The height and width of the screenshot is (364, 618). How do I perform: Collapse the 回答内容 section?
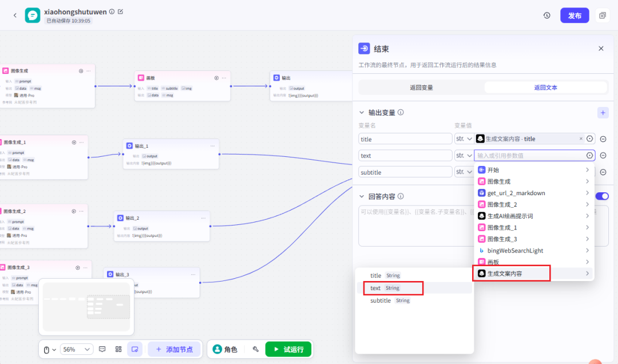(362, 196)
